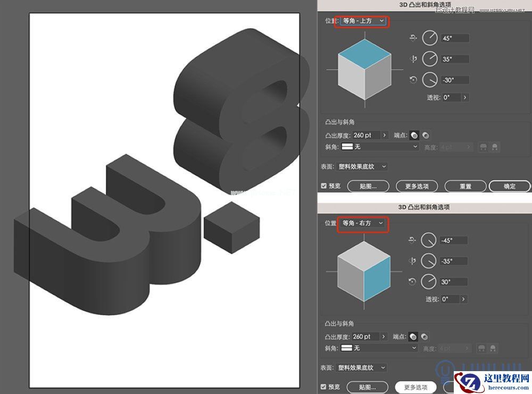The height and width of the screenshot is (394, 532).
Task: Click bevel extent in icon in upper dialog
Action: pyautogui.click(x=495, y=147)
